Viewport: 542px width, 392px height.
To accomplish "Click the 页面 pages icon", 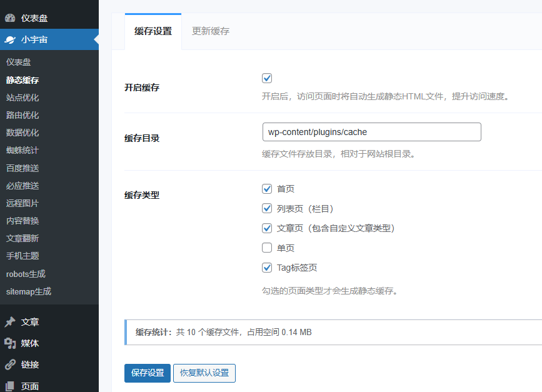I will coord(10,385).
